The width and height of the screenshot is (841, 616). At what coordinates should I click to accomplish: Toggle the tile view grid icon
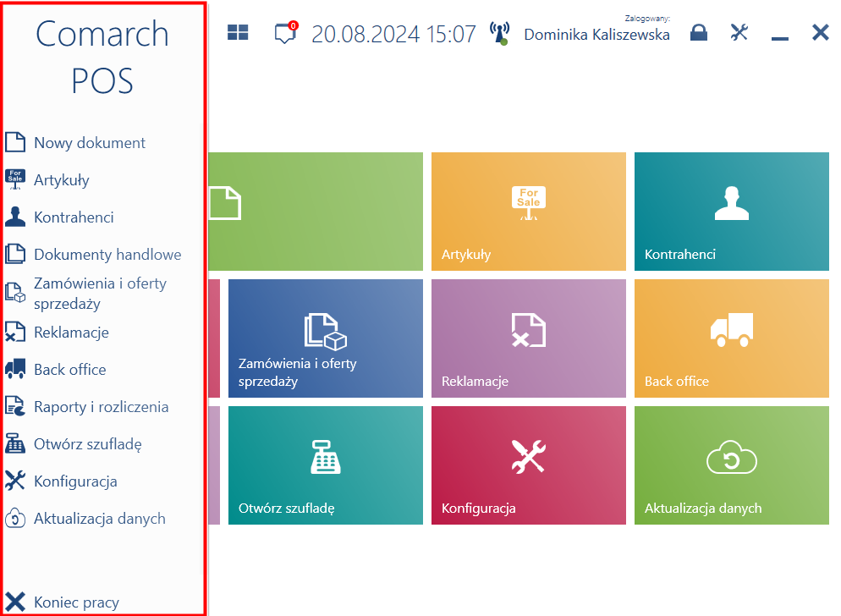pos(238,32)
